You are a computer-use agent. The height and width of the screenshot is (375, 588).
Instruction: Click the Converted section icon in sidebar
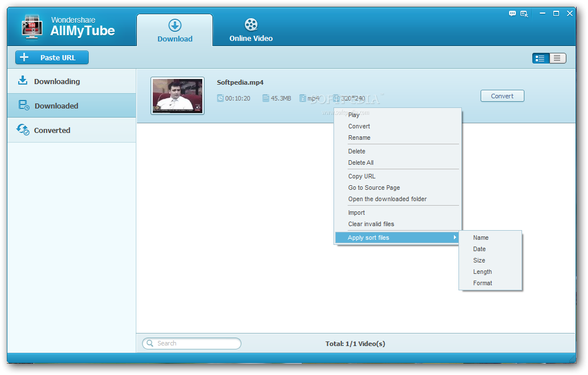click(23, 130)
